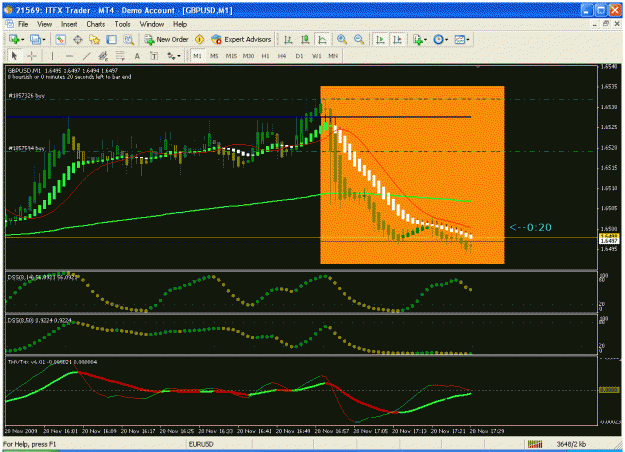This screenshot has width=625, height=452.
Task: Open the Profiles toolbar icon
Action: point(35,39)
